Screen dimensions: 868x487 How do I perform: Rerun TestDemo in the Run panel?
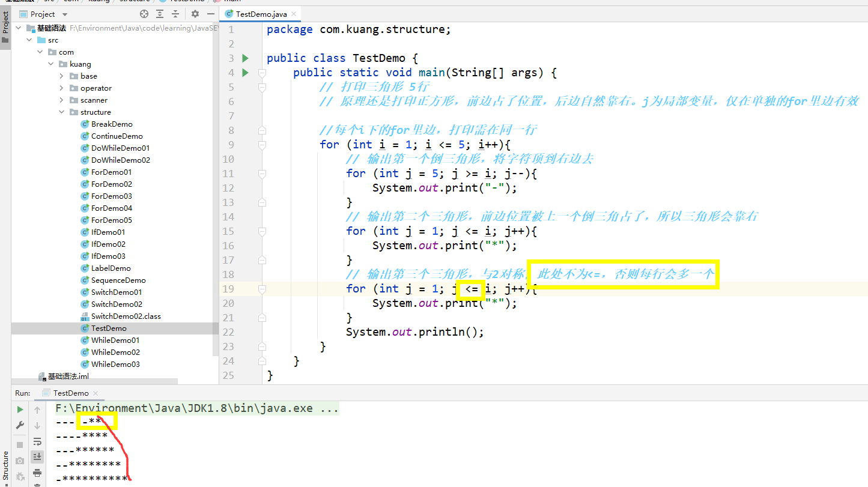coord(20,410)
